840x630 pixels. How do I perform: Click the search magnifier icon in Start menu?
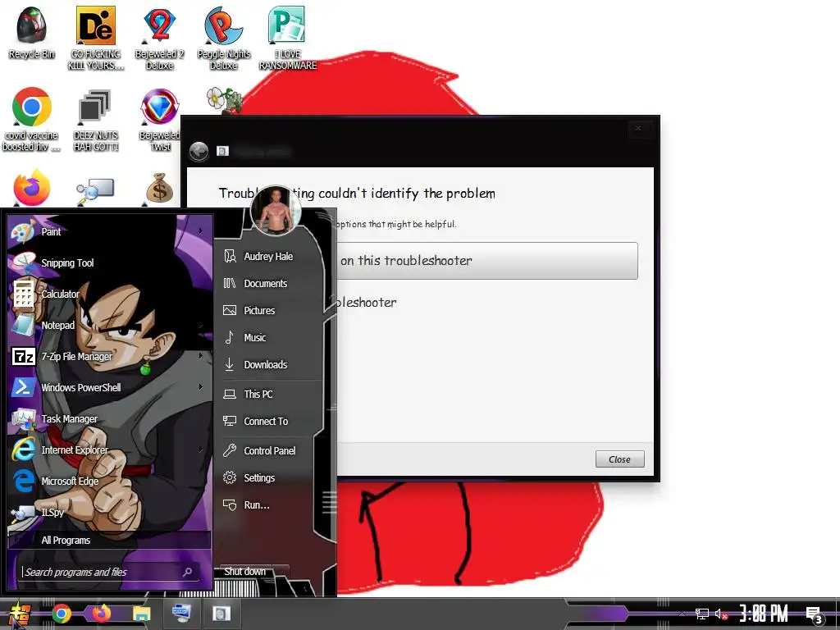(187, 572)
